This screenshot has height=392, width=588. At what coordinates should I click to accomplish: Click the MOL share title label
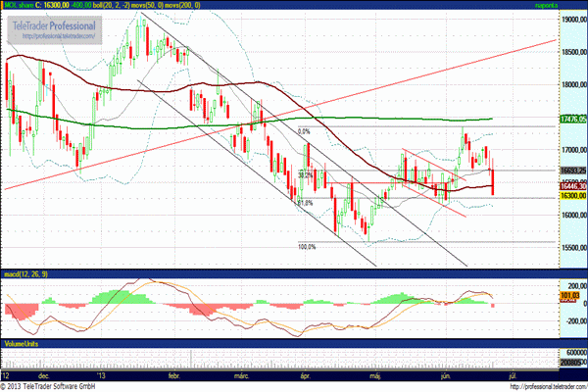[x=26, y=5]
